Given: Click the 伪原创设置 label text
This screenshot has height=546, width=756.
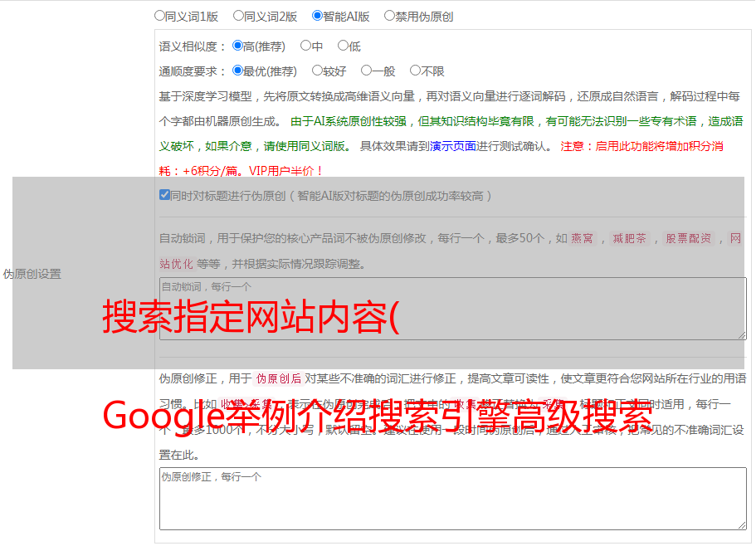Looking at the screenshot, I should click(32, 274).
